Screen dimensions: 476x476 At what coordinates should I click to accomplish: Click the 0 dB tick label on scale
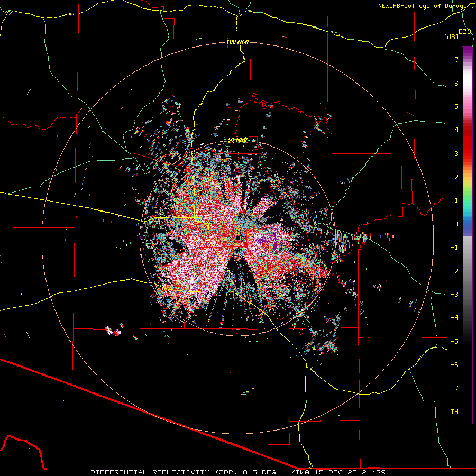coord(456,224)
